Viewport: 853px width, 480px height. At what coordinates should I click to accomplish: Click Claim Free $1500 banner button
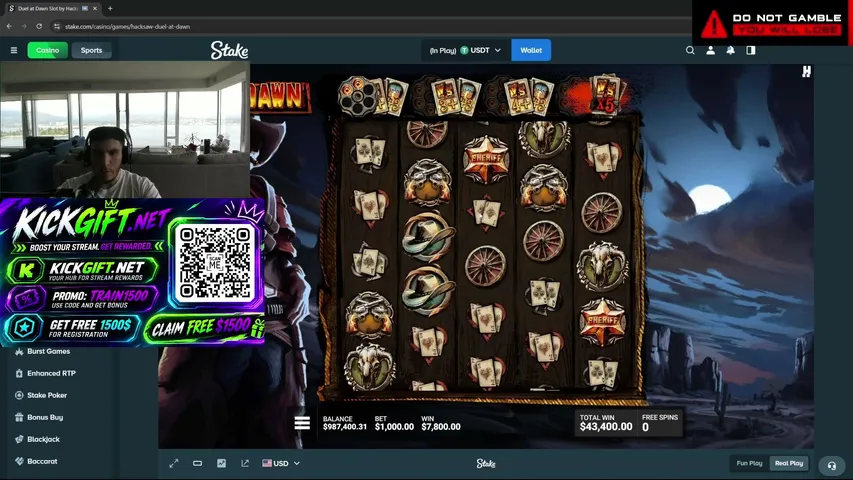pyautogui.click(x=205, y=328)
